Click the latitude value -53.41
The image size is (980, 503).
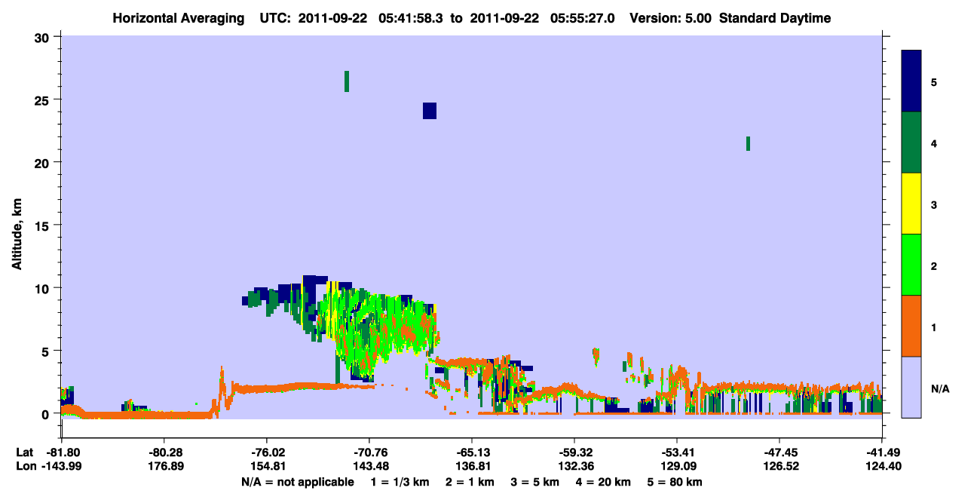tap(677, 452)
